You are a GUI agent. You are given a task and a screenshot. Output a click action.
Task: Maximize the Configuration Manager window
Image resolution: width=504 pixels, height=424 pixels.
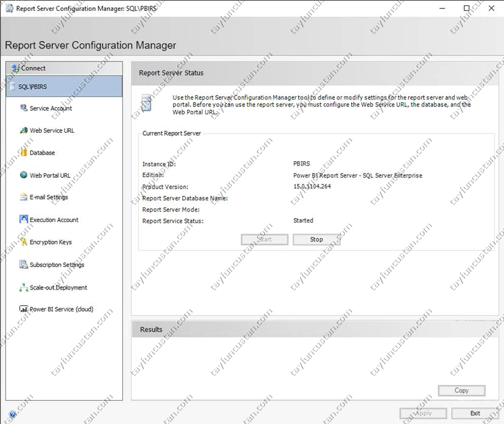[x=467, y=9]
